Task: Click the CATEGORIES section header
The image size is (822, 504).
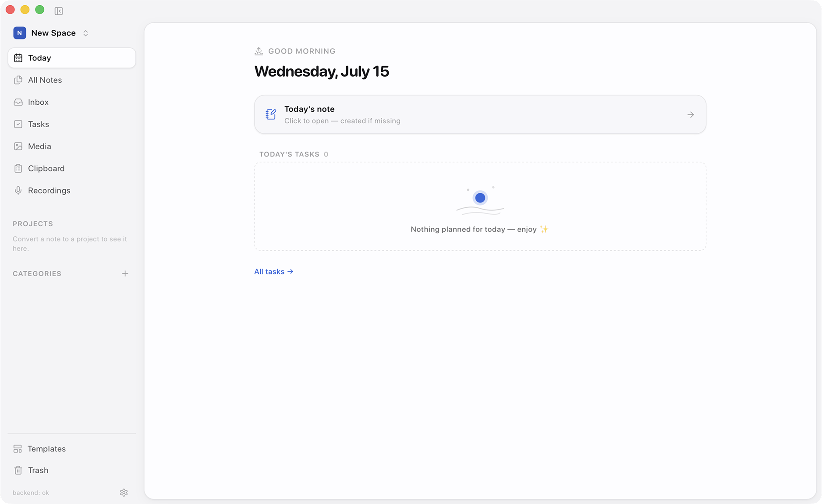Action: (37, 273)
